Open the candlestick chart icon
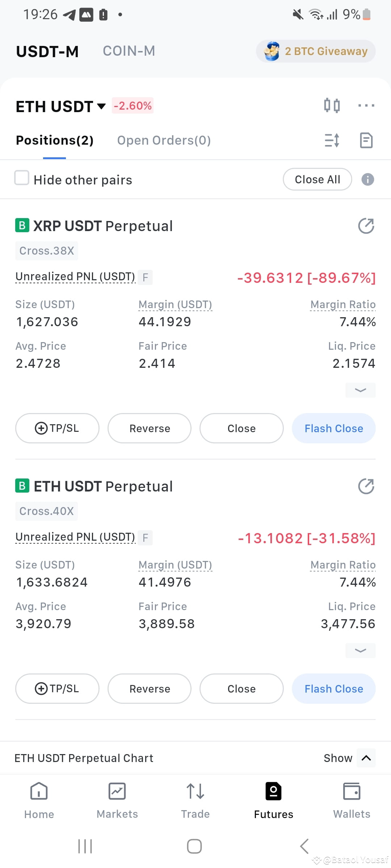391x868 pixels. click(x=332, y=106)
